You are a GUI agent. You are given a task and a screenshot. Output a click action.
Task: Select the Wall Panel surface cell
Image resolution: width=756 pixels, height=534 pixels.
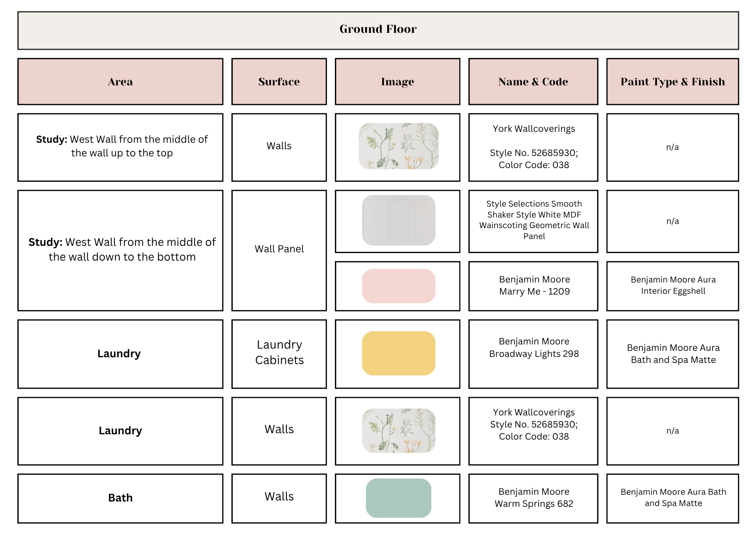(279, 250)
